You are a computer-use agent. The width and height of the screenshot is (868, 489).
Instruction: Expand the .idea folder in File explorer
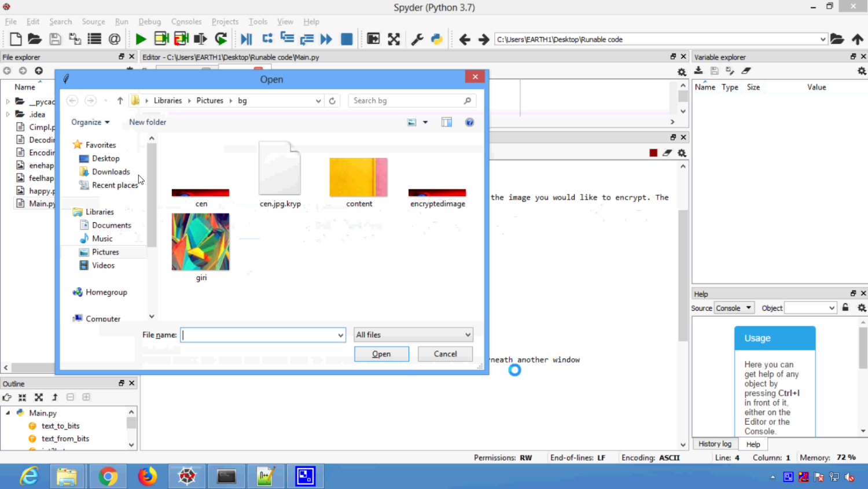8,115
